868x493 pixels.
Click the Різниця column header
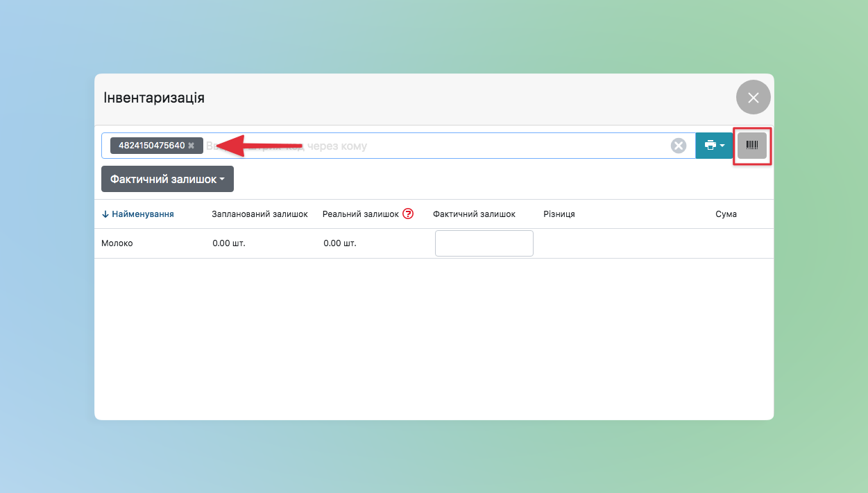click(x=559, y=214)
